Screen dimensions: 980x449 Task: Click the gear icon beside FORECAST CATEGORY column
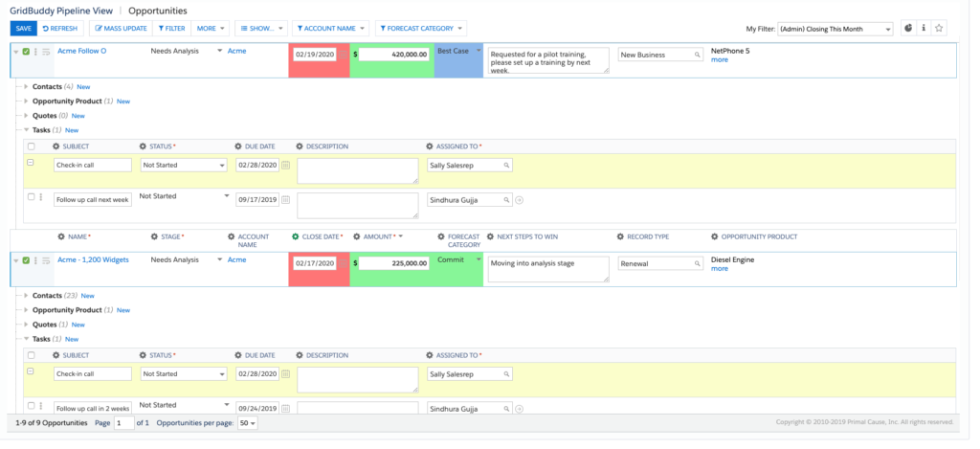441,237
